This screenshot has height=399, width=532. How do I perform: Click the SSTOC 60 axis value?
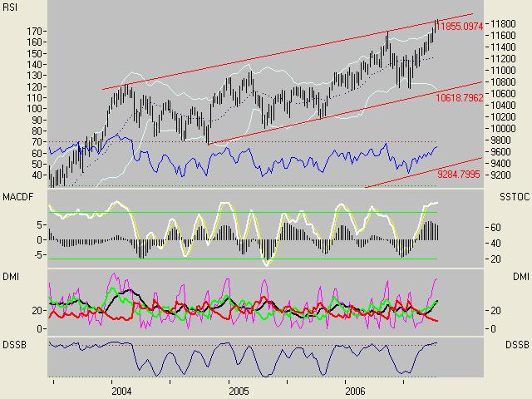[x=495, y=227]
